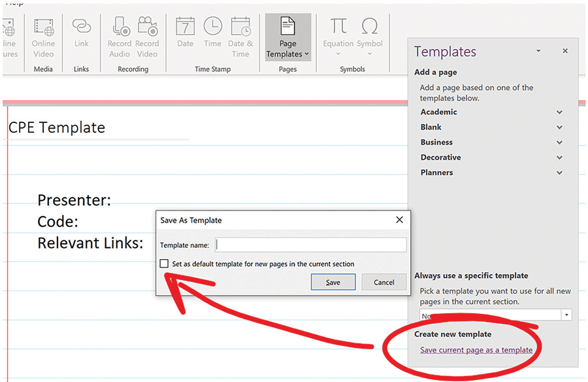Expand the Academic template category
This screenshot has width=588, height=382.
[559, 112]
